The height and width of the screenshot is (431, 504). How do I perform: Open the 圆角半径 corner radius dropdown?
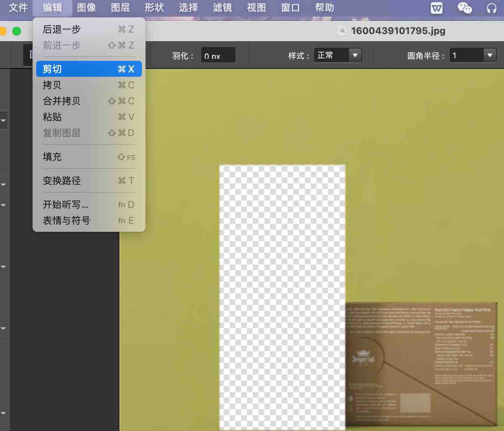click(x=473, y=55)
